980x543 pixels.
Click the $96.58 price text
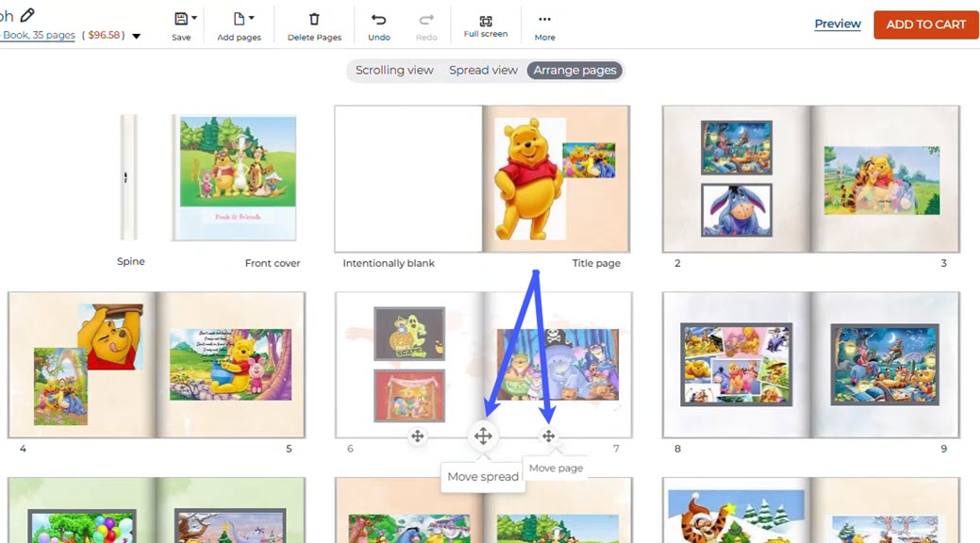tap(104, 36)
